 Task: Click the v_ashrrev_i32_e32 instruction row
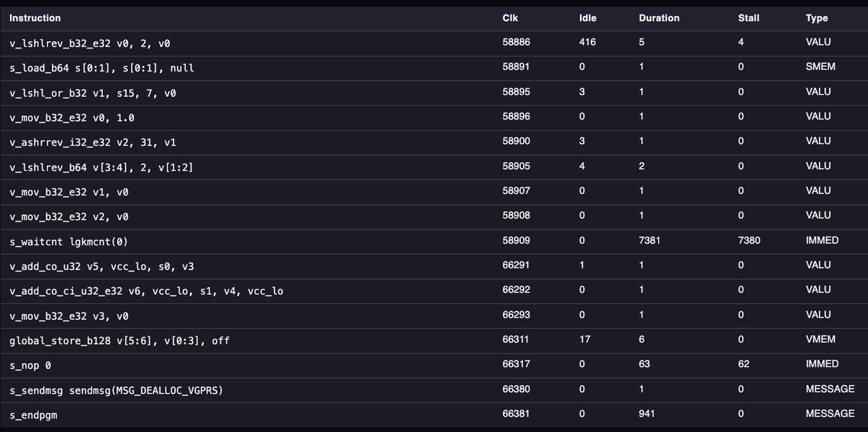[x=434, y=141]
